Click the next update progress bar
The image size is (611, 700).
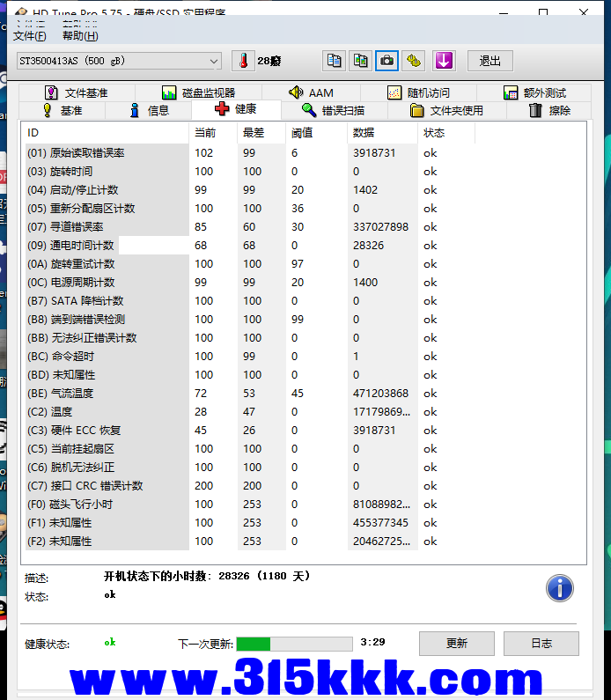click(294, 644)
